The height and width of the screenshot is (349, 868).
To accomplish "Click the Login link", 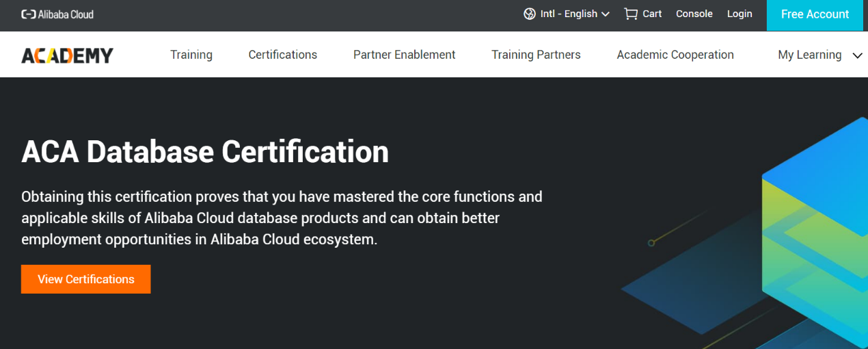I will pyautogui.click(x=739, y=14).
